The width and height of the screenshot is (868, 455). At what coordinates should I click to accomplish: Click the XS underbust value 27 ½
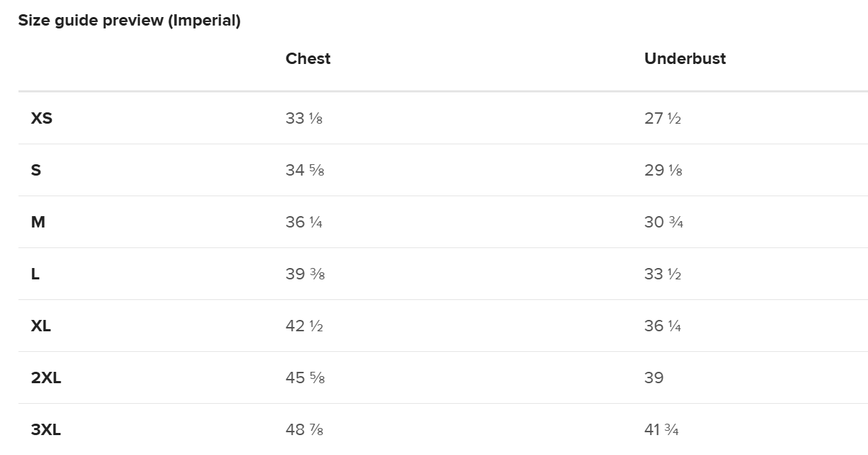662,118
